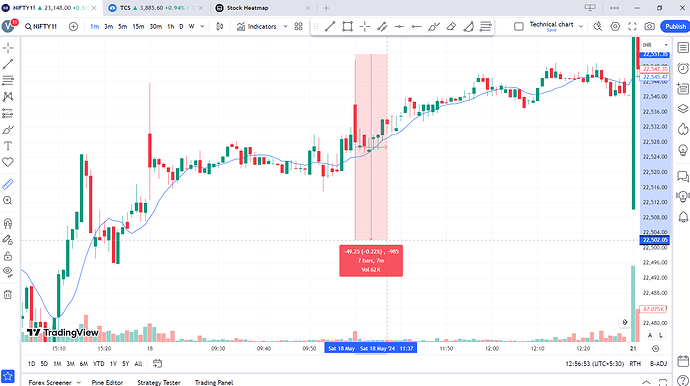Select the Eraser tool in drawing toolbar
This screenshot has width=690, height=386.
coord(451,26)
